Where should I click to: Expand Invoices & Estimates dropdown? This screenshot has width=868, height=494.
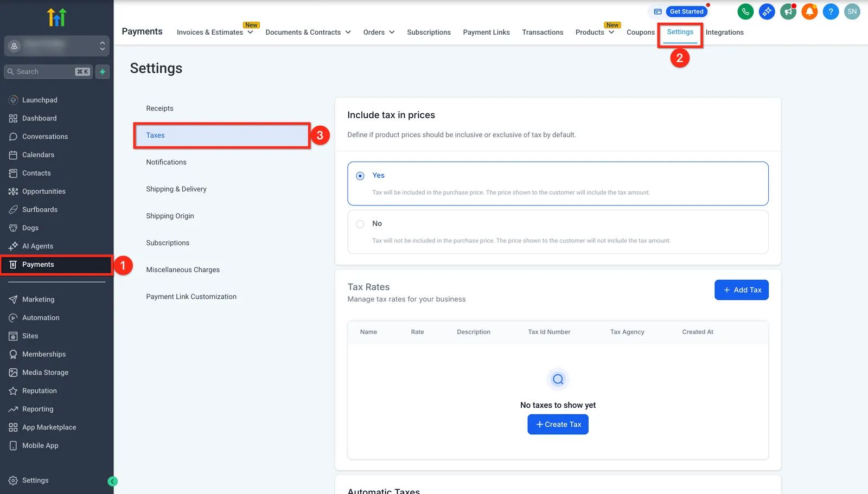[x=215, y=32]
